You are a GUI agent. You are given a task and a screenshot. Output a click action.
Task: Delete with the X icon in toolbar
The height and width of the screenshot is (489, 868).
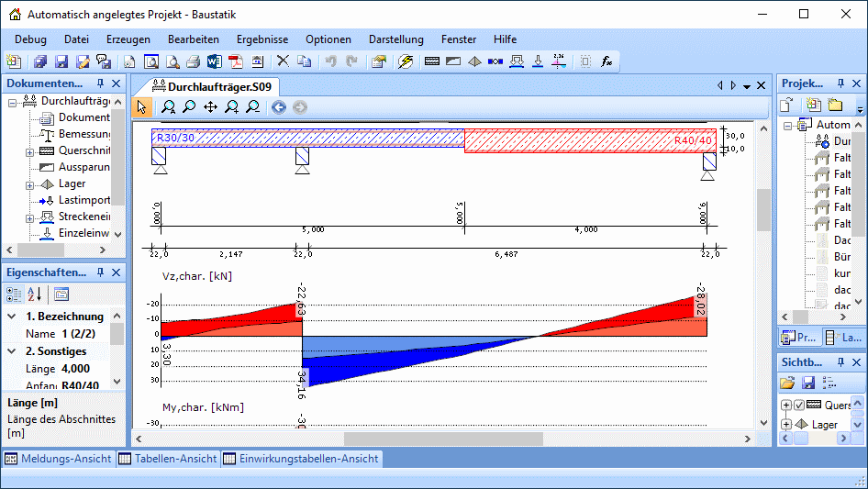pos(283,61)
